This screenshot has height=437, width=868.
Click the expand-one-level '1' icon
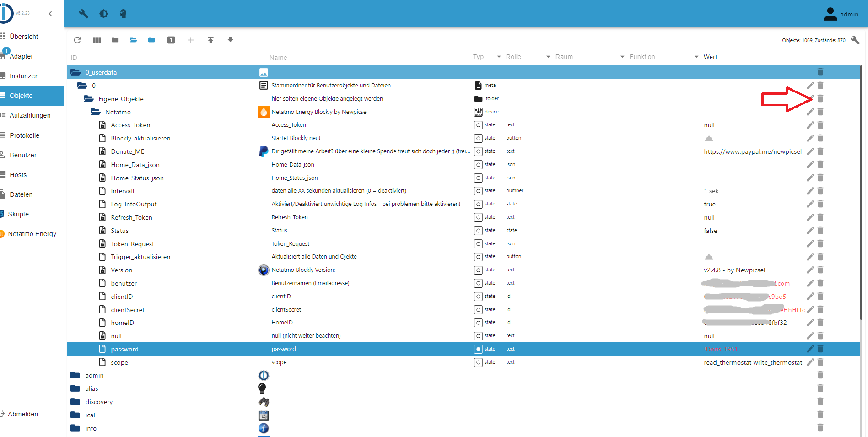coord(171,40)
